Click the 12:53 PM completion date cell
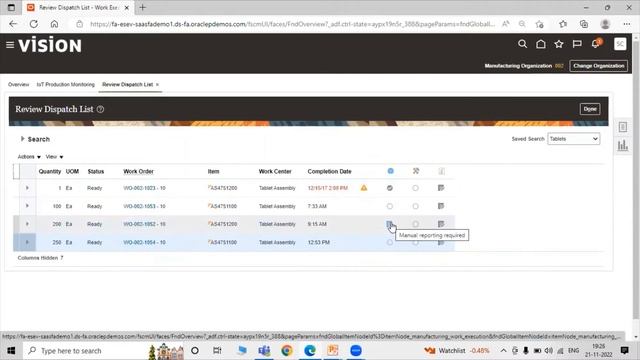 tap(318, 242)
